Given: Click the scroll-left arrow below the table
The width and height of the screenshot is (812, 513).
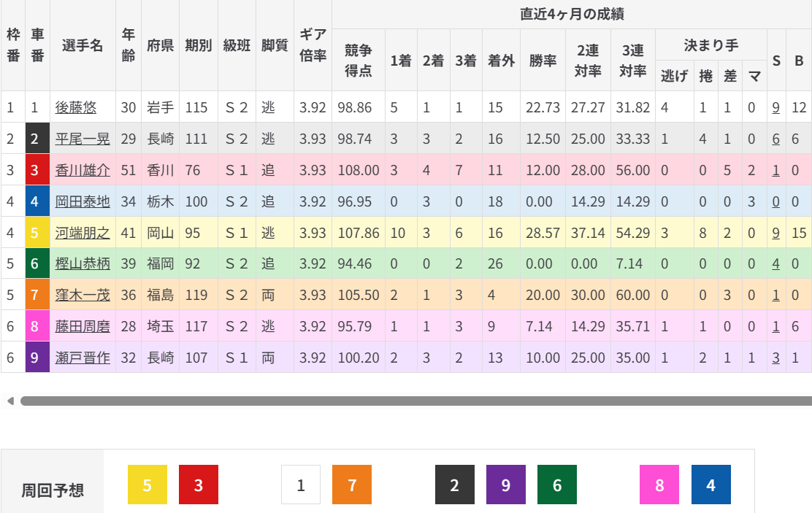Looking at the screenshot, I should coord(9,401).
